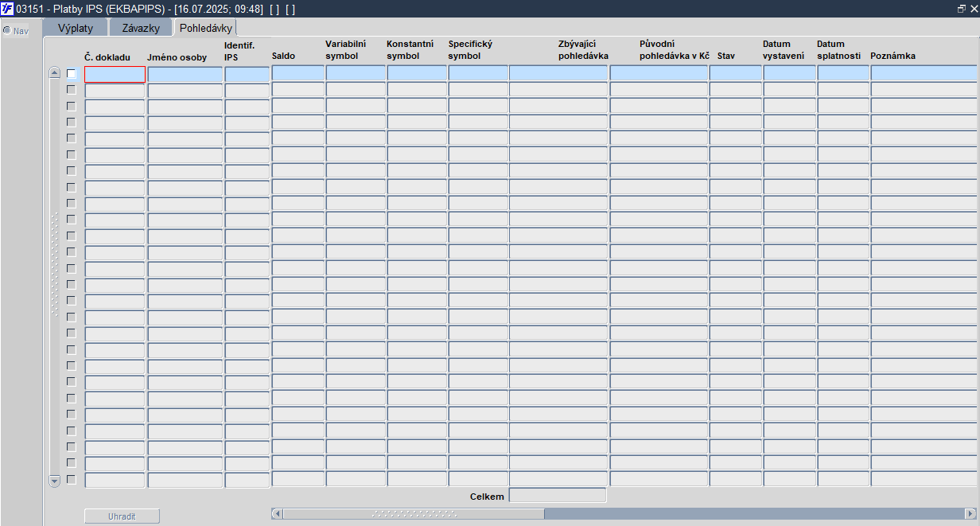This screenshot has height=526, width=980.
Task: Click the Stav column header
Action: [726, 56]
